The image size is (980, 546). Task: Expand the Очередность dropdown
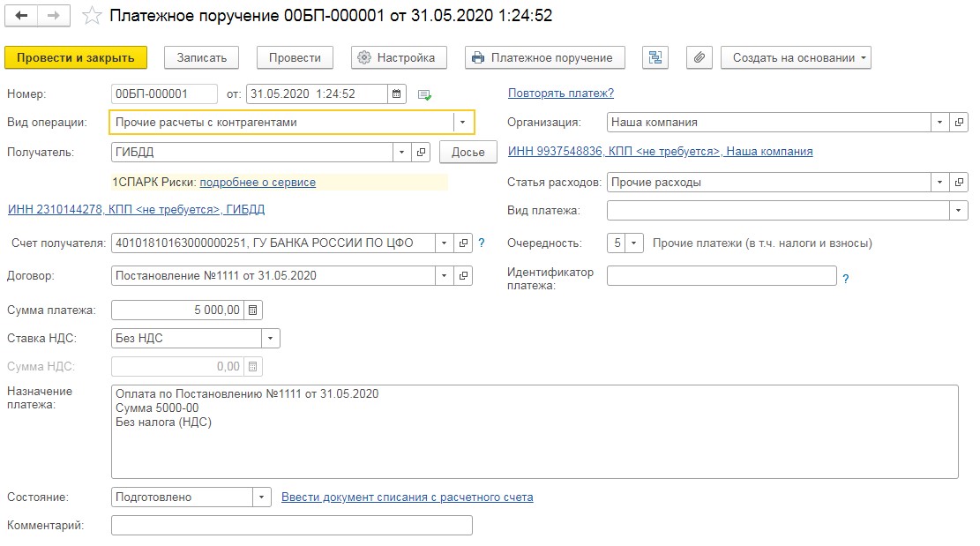point(635,243)
